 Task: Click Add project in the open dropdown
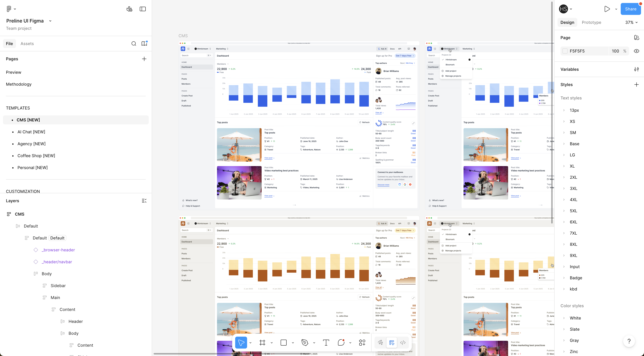(451, 71)
